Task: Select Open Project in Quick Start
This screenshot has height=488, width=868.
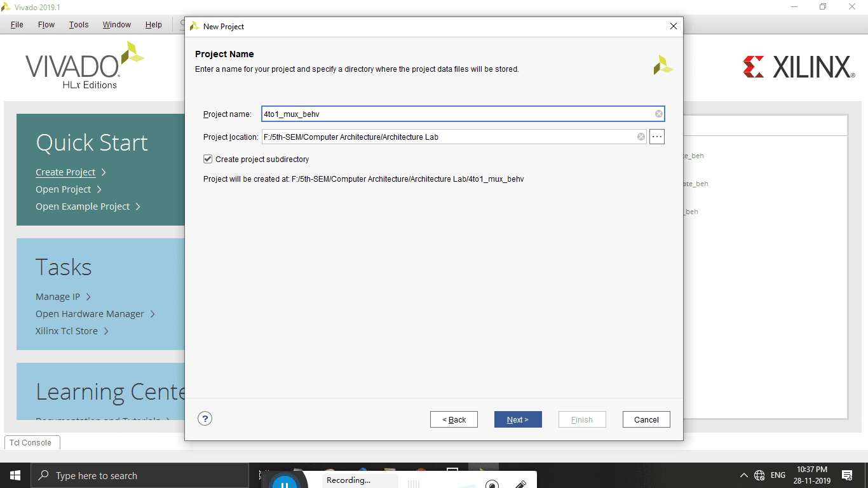Action: tap(64, 189)
